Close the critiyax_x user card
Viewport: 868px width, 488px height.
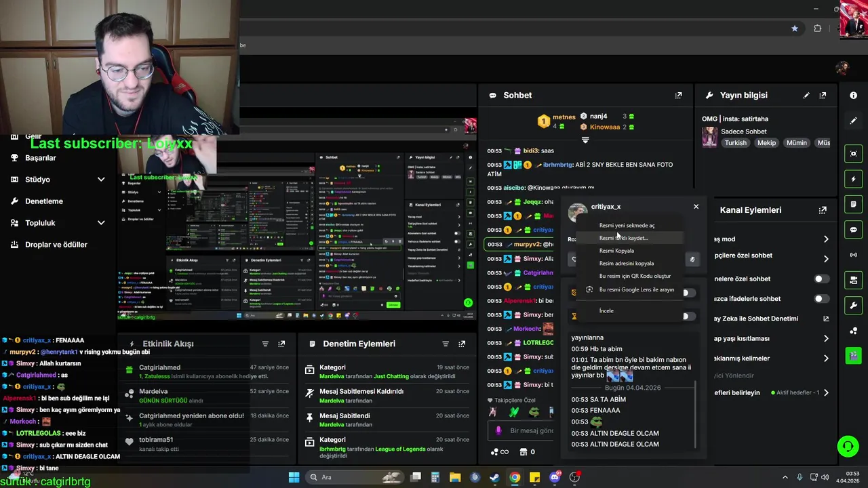click(x=696, y=207)
